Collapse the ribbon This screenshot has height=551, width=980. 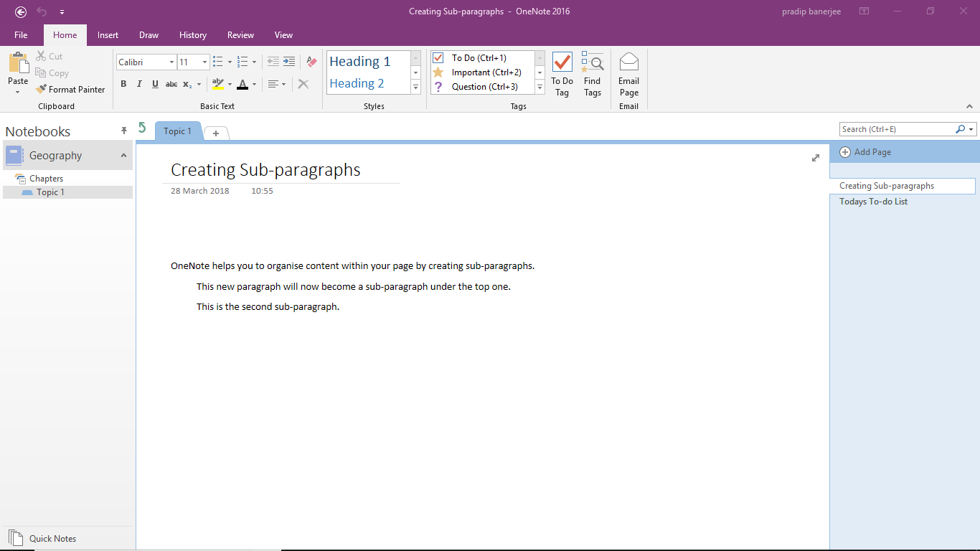(969, 106)
